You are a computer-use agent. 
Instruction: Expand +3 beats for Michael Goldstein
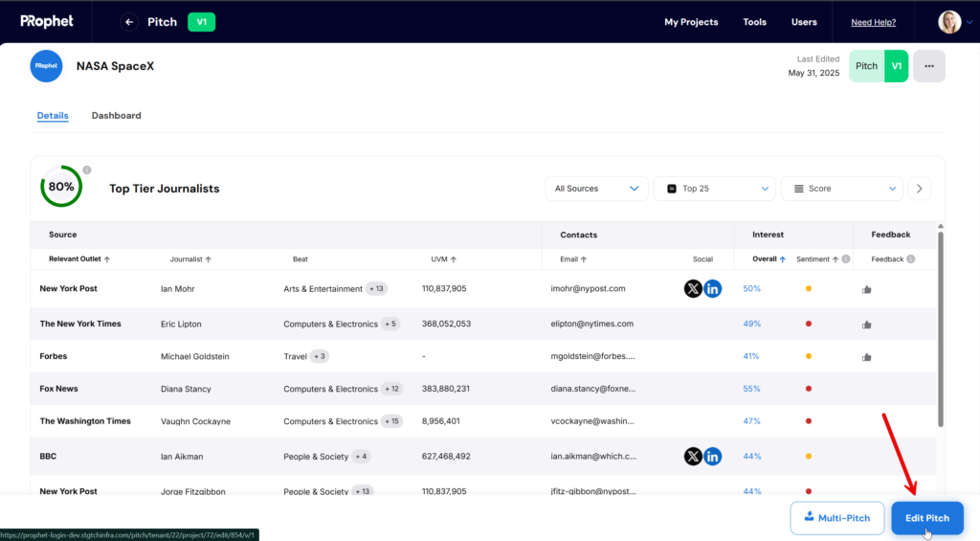[x=320, y=356]
